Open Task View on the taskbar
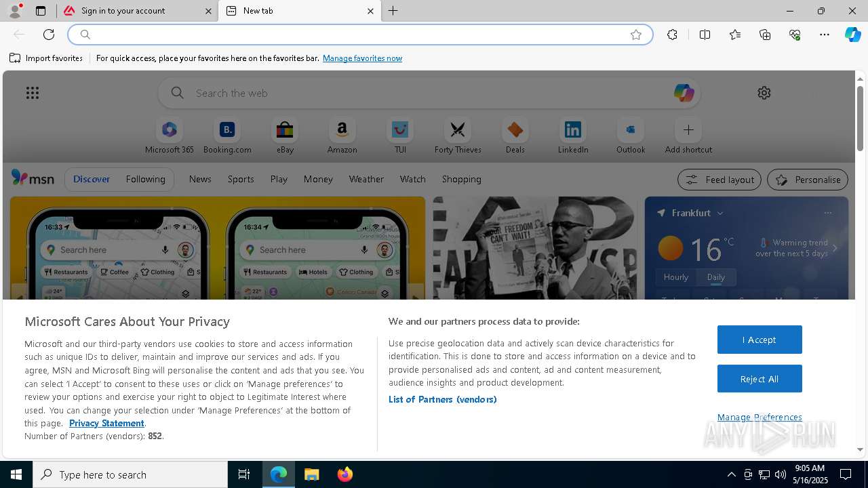The image size is (868, 488). (244, 474)
